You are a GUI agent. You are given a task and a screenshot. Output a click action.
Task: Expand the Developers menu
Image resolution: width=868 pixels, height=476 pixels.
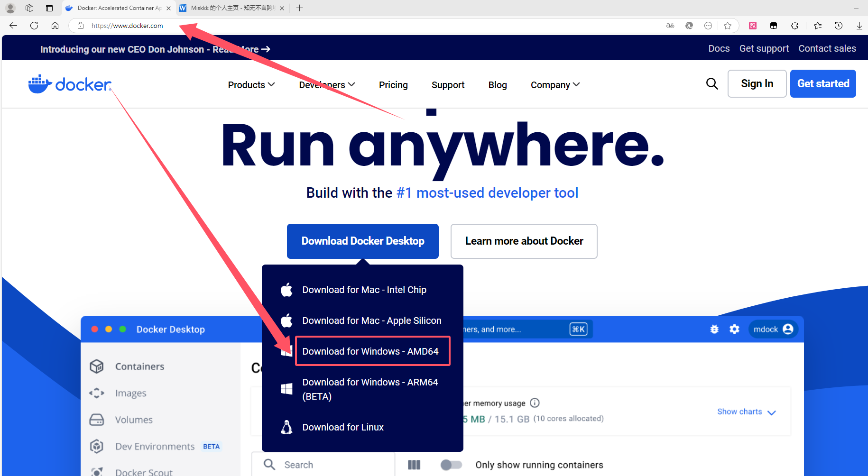point(327,85)
